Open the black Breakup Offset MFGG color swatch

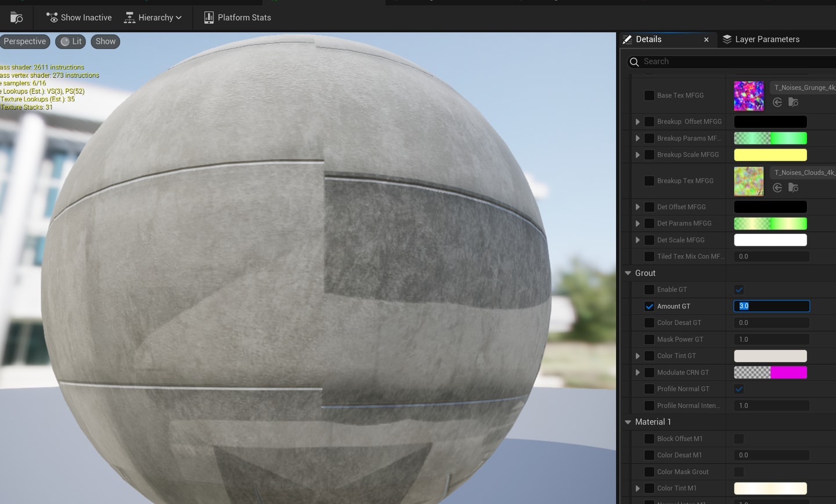(770, 121)
